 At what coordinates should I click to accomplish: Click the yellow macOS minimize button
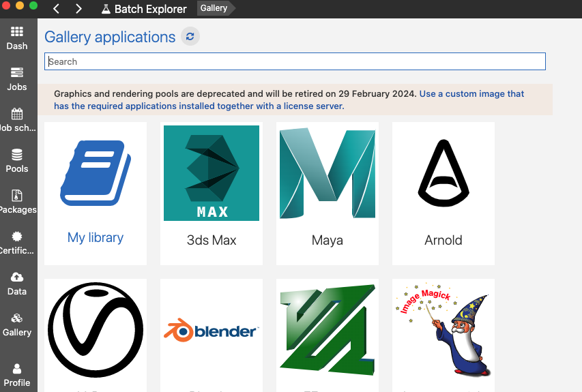[x=20, y=5]
